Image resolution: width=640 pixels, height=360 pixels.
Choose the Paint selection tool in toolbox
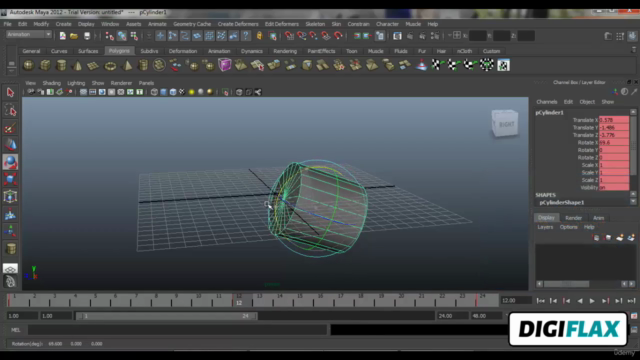10,128
